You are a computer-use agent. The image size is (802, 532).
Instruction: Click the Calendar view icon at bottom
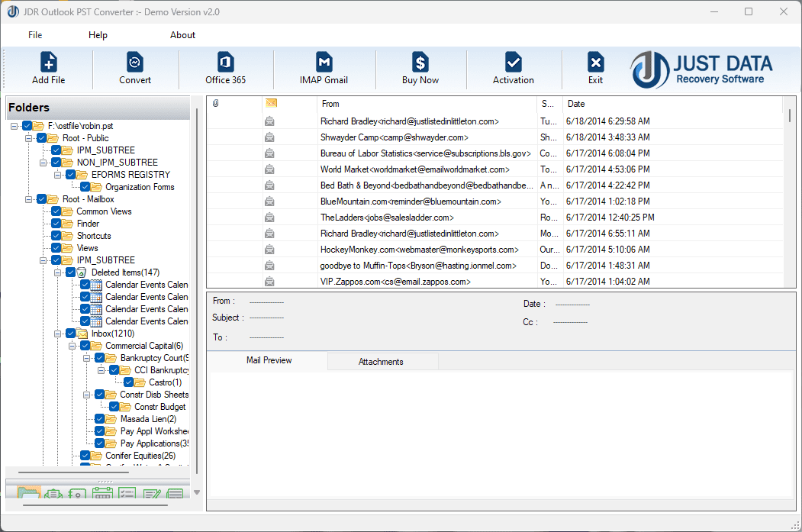pos(101,494)
